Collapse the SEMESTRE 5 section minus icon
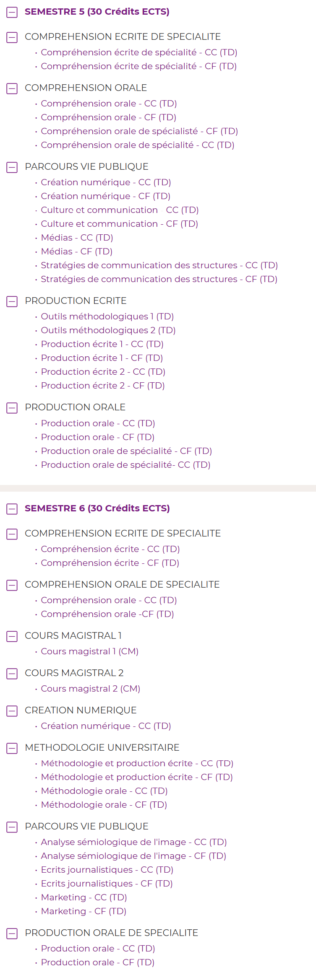This screenshot has width=316, height=980. click(x=12, y=12)
